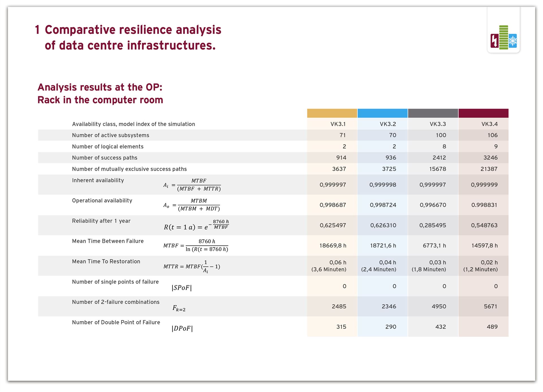Click the MTBF value 18721,6 h
Screen dimensions: 543x392
383,245
